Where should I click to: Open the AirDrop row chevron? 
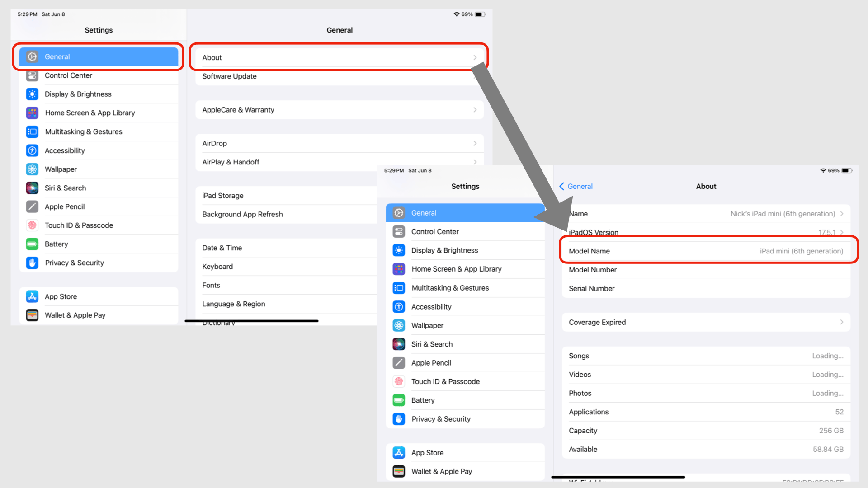pyautogui.click(x=475, y=143)
